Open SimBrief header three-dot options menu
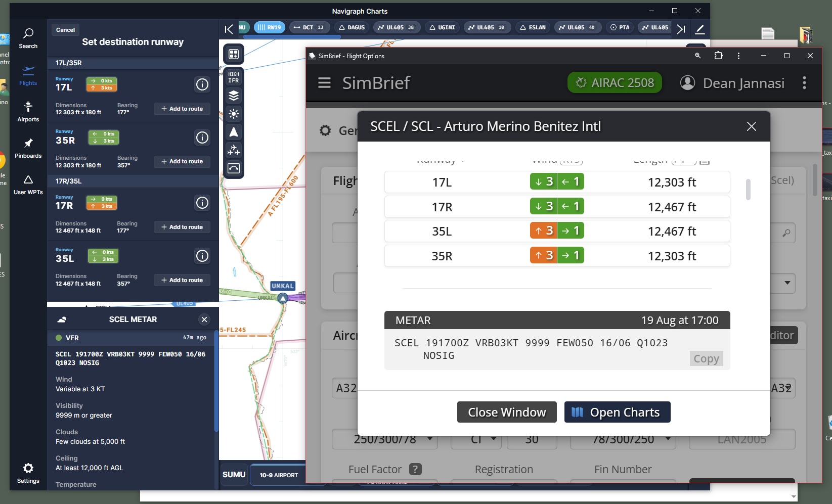Screen dimensions: 832x504 tap(804, 83)
